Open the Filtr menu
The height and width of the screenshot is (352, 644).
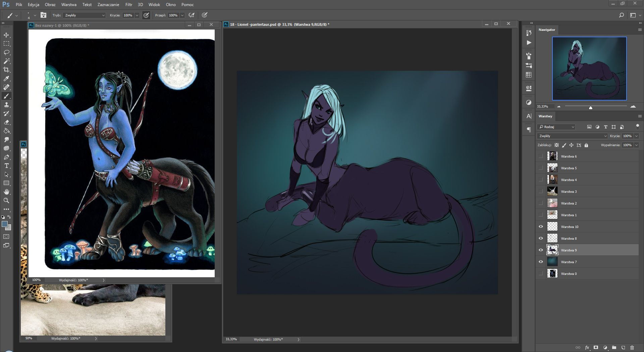[129, 5]
